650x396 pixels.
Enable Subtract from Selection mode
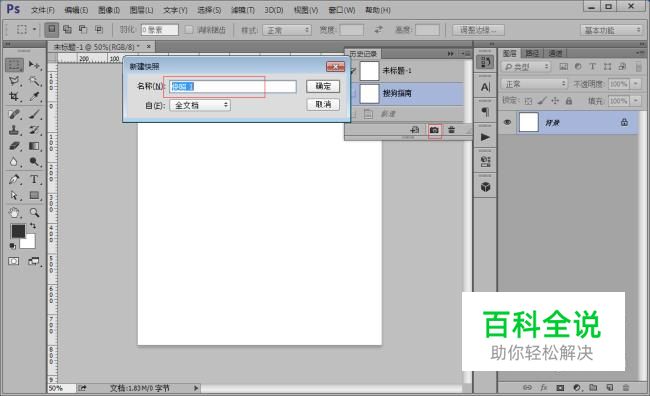[x=83, y=29]
